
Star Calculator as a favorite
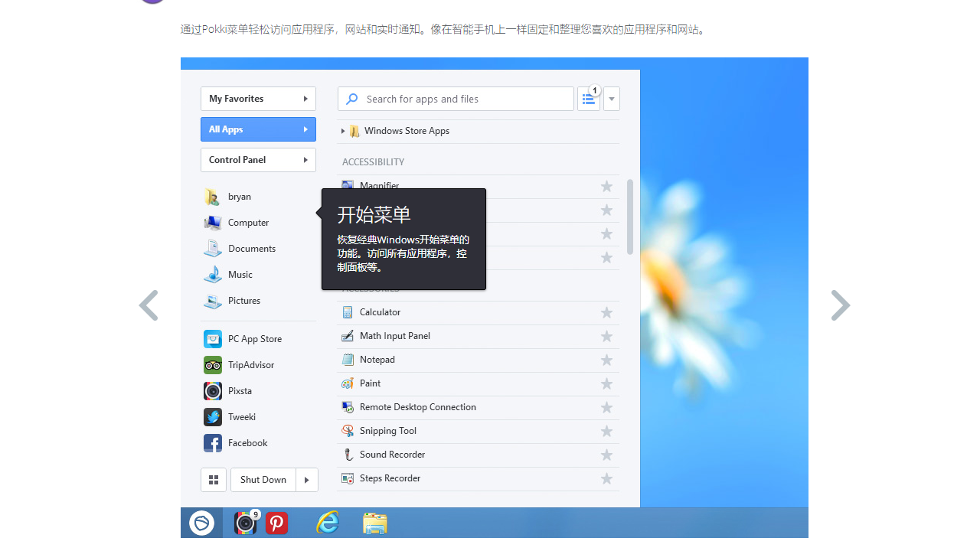(606, 313)
